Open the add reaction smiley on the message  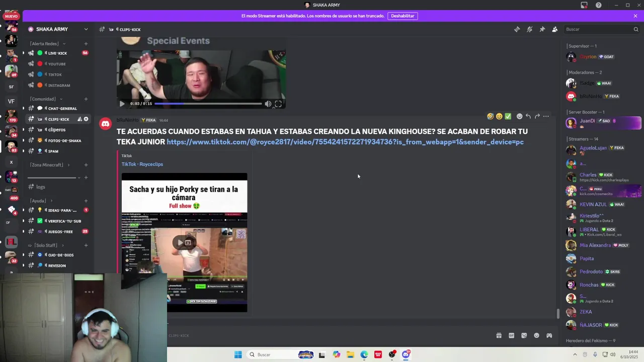click(x=520, y=116)
